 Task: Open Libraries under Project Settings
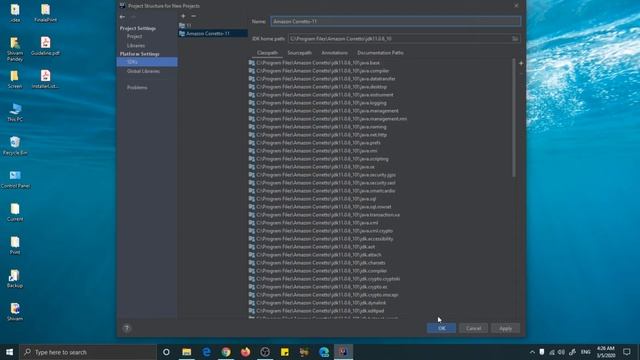[136, 45]
